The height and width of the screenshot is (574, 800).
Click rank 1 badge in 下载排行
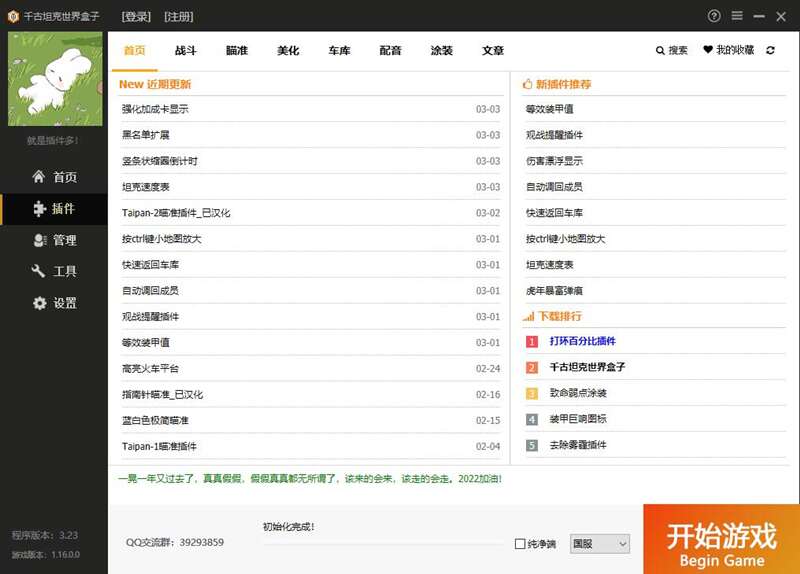pyautogui.click(x=532, y=341)
